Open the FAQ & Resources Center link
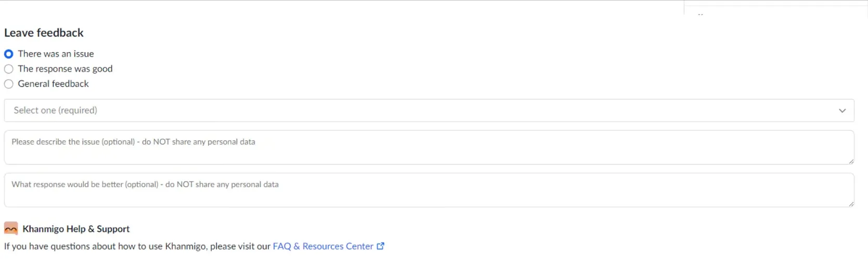868x269 pixels. point(323,246)
